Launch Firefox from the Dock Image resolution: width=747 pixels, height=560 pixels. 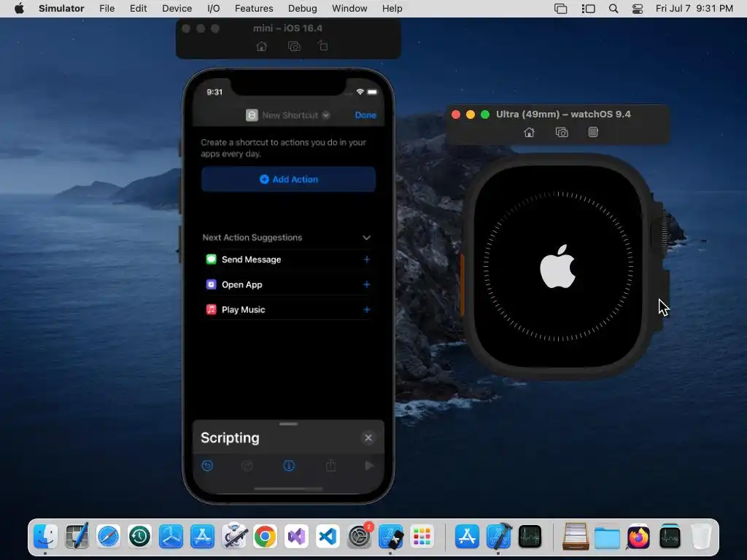[638, 537]
